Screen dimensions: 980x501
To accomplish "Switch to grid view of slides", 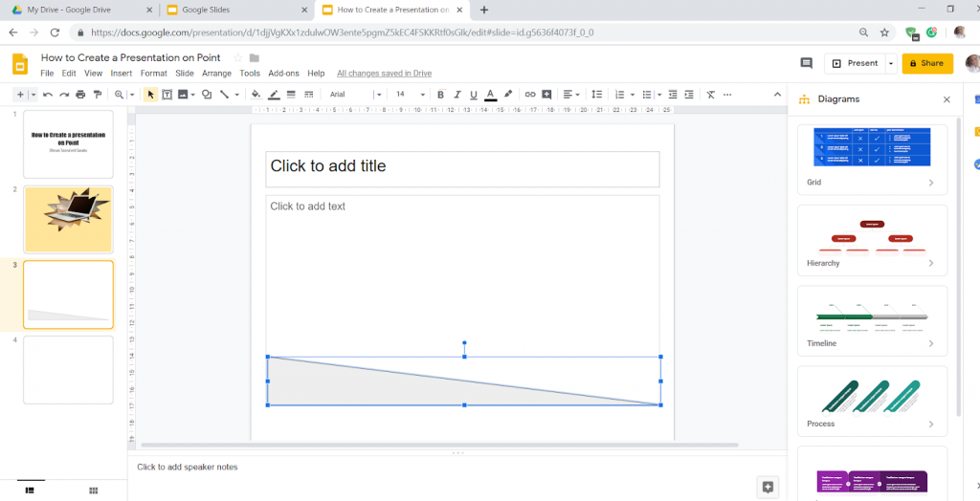I will point(93,490).
